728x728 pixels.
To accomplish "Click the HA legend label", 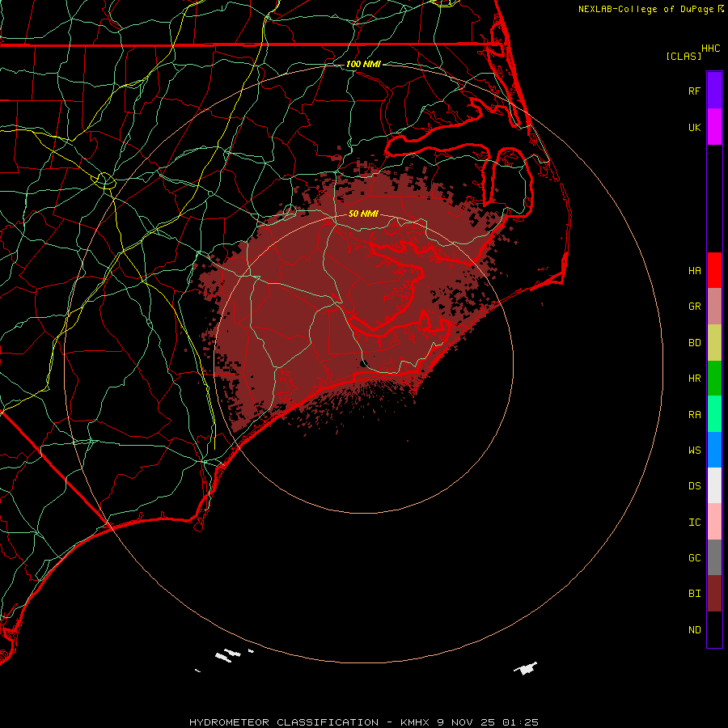I will [x=694, y=270].
